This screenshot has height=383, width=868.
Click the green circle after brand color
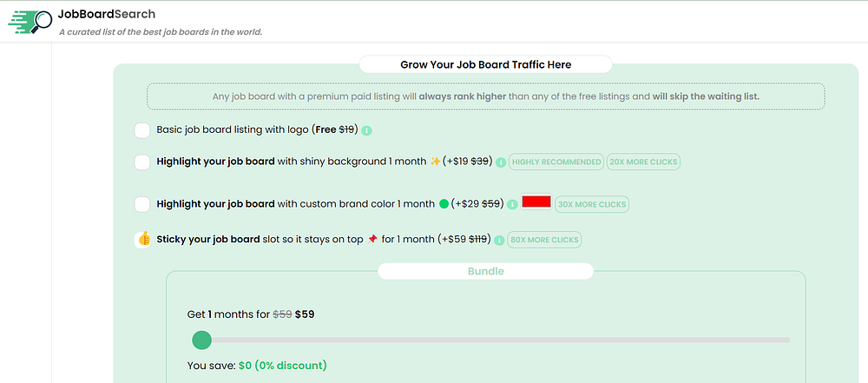tap(444, 204)
